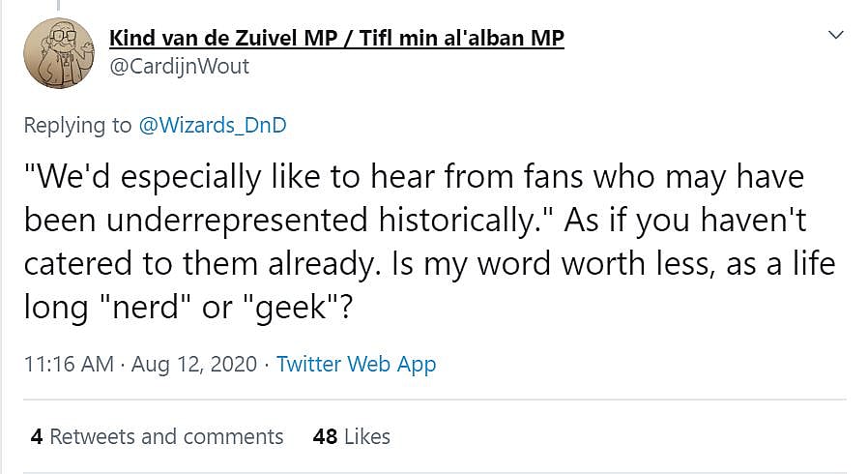Screen dimensions: 868x474
Task: Click the number 48 beside Likes
Action: click(325, 436)
